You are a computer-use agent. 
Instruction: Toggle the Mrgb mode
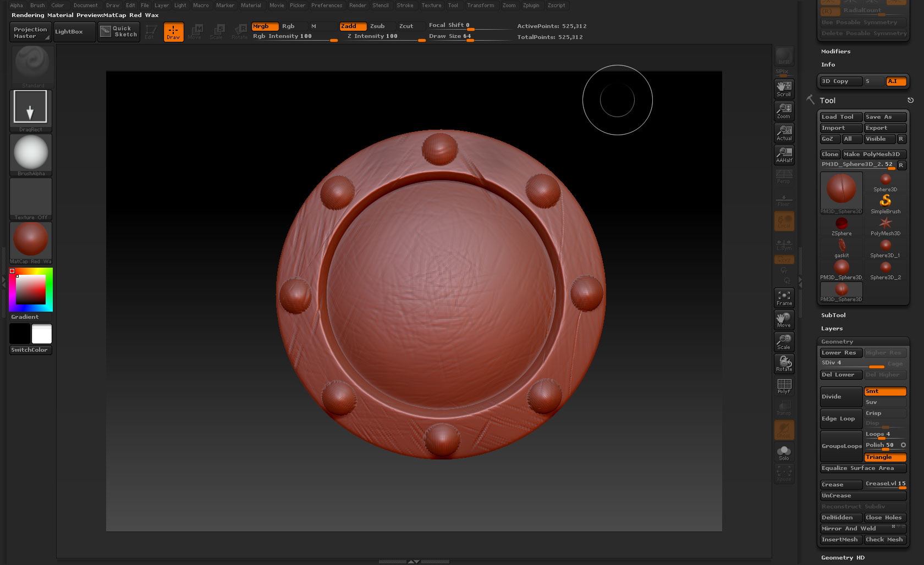265,26
